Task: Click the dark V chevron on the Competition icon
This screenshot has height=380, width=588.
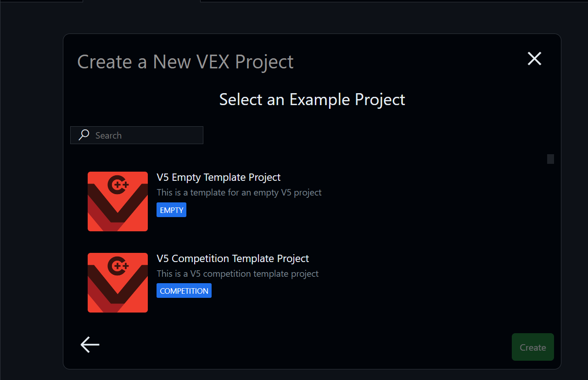Action: 118,287
